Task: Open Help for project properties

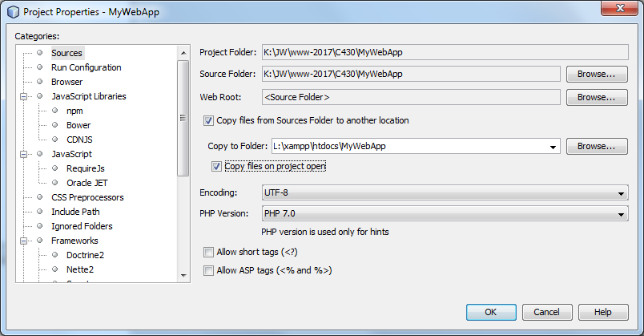Action: pos(603,312)
